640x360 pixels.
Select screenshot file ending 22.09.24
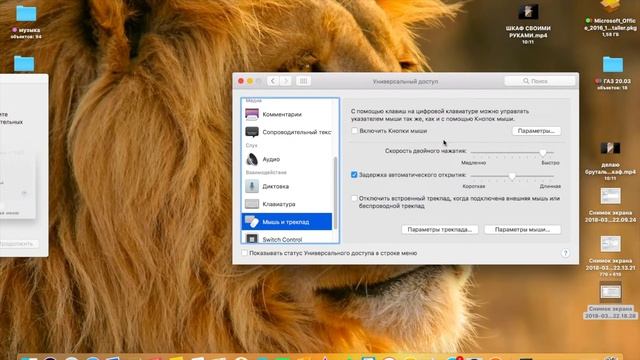tap(610, 205)
